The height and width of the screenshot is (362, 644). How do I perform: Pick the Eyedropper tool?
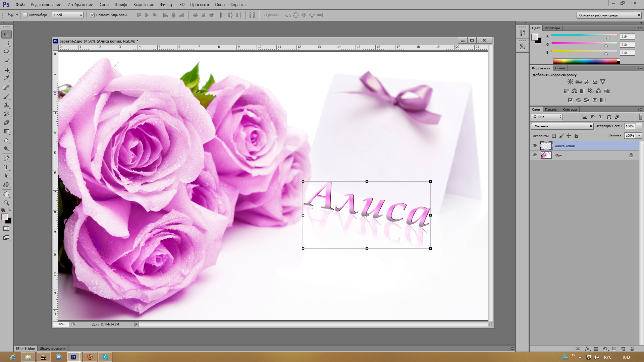coord(6,78)
